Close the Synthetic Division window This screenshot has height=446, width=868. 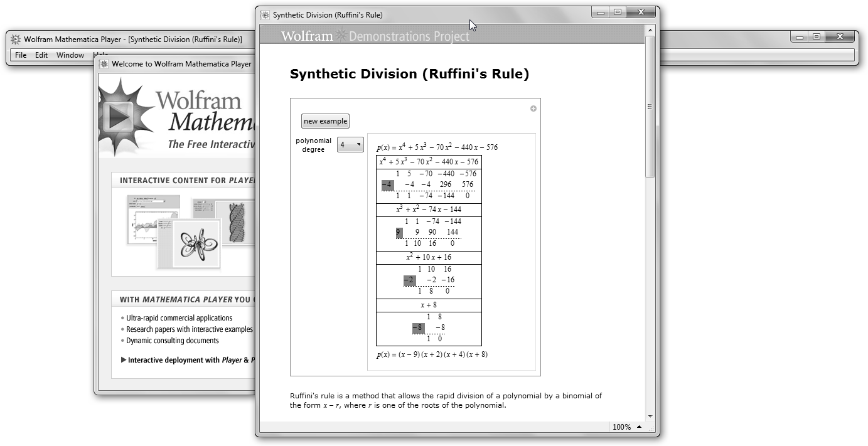pyautogui.click(x=641, y=12)
